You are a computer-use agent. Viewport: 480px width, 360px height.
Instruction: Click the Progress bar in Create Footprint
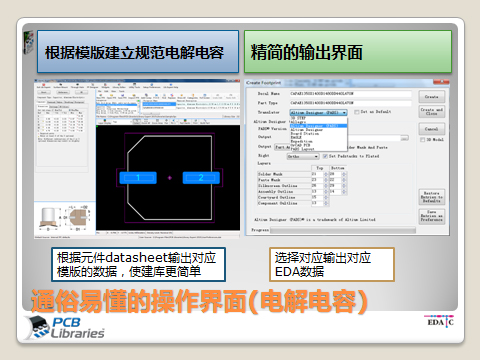[343, 230]
